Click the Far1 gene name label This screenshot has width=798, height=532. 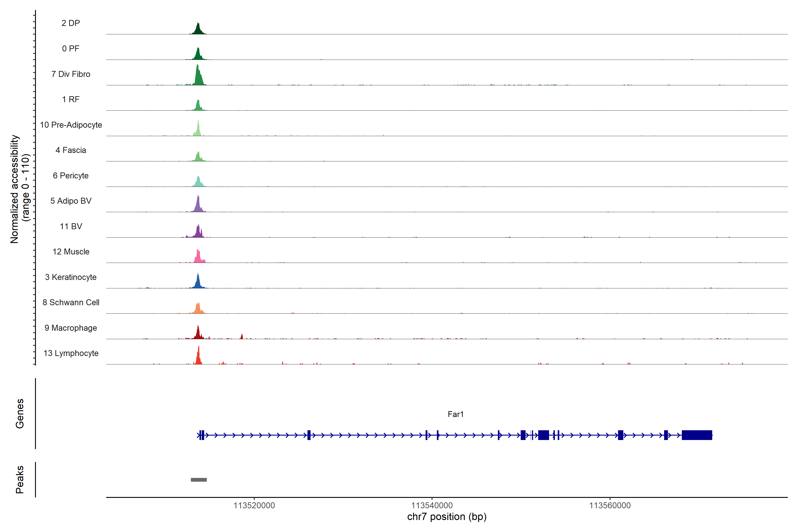tap(455, 414)
